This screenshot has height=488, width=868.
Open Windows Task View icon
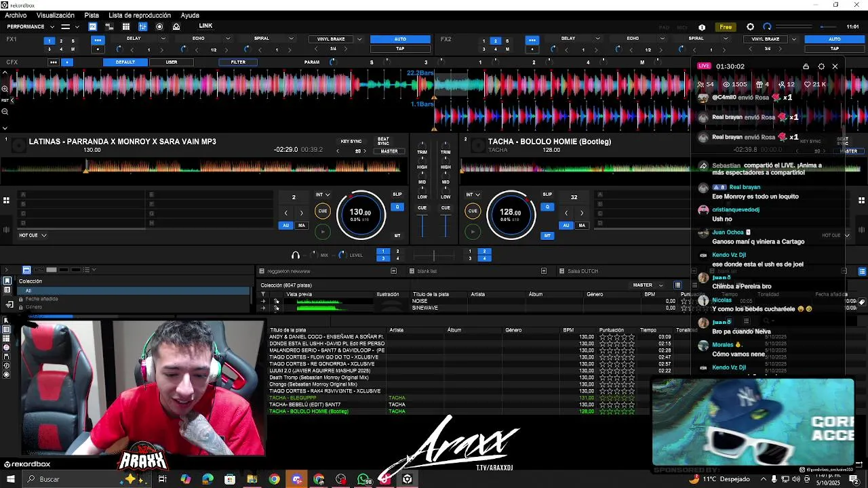(x=163, y=479)
